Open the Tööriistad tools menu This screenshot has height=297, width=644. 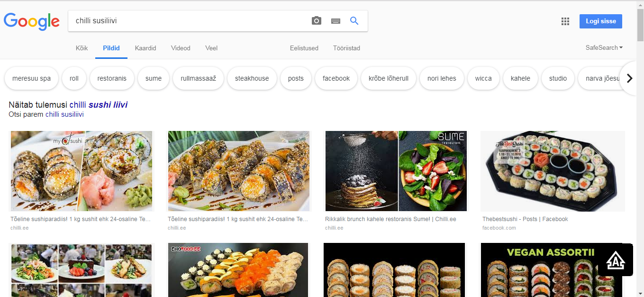coord(346,48)
